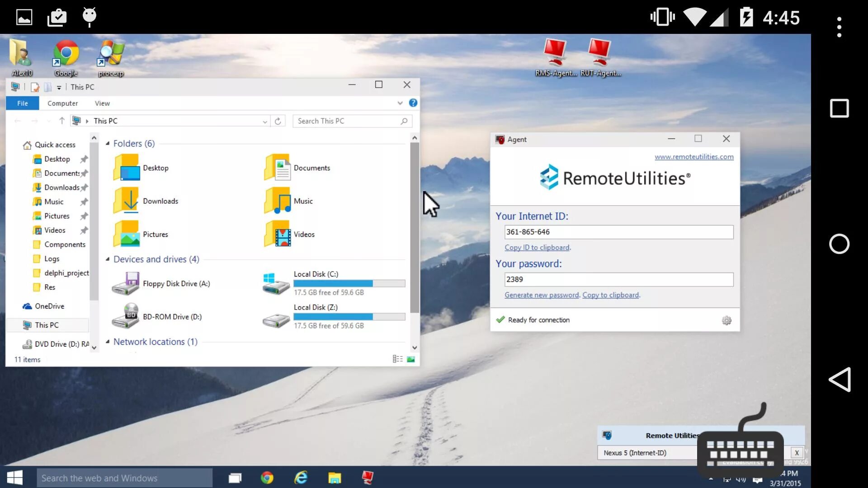Open the address bar history dropdown
Screen dimensions: 868x488
(x=265, y=121)
